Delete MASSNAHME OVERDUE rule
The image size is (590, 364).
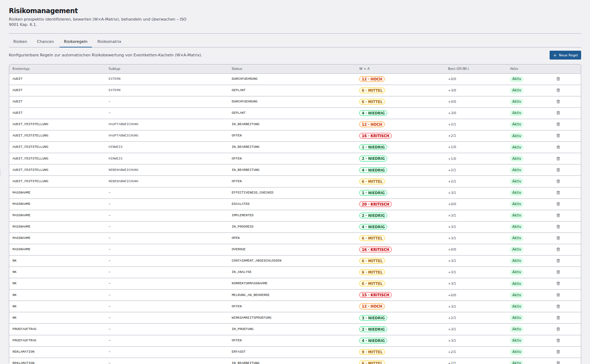[558, 250]
